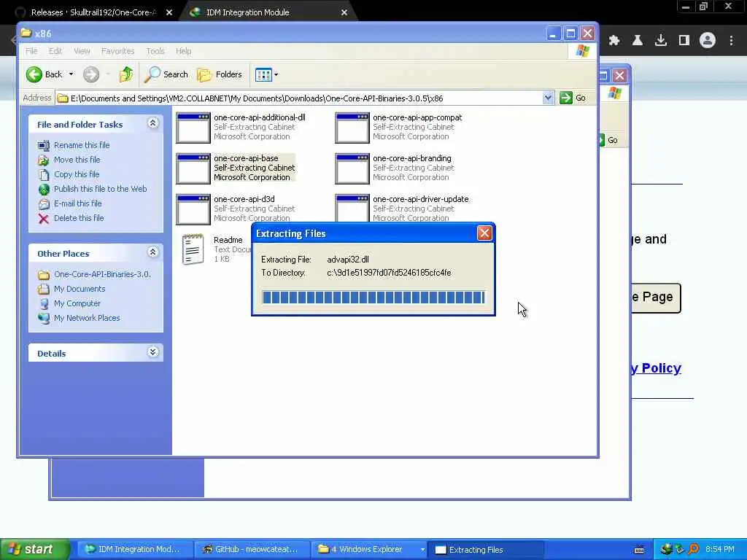Image resolution: width=747 pixels, height=560 pixels.
Task: Expand the Windows Explorer taskbar group
Action: coord(422,550)
